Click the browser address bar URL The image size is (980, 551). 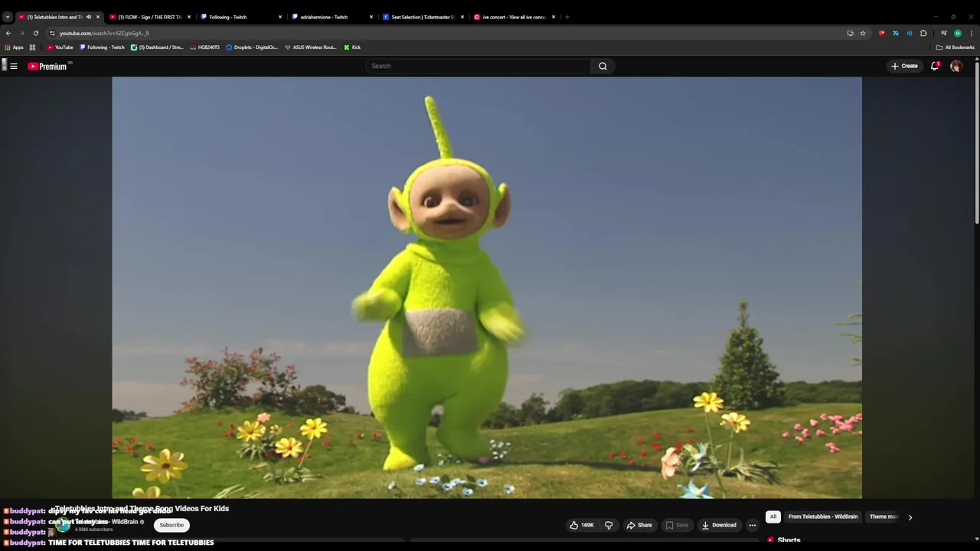104,33
